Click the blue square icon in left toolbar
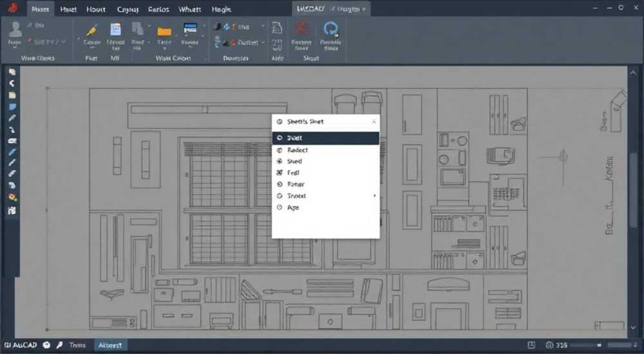 tap(12, 107)
